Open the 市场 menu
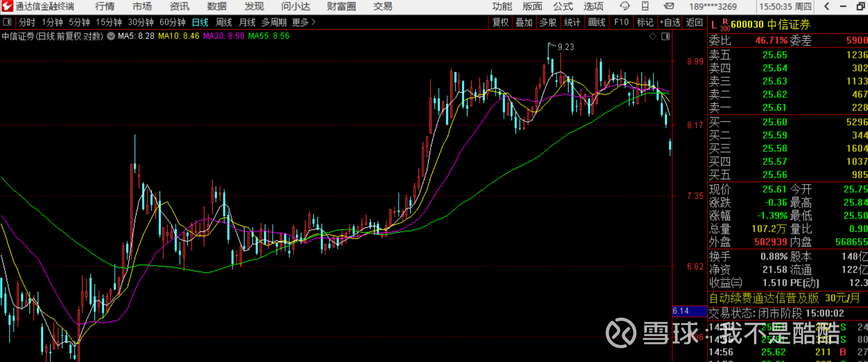The width and height of the screenshot is (868, 362). point(142,6)
